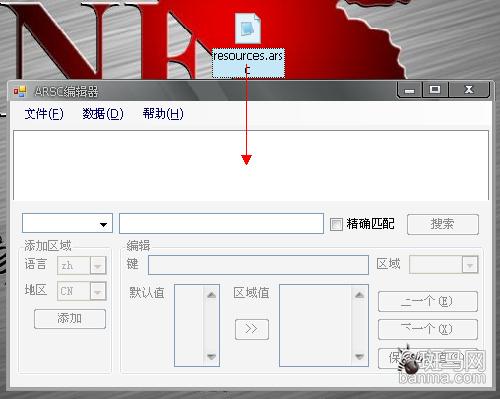Click the 搜索 button

point(443,224)
